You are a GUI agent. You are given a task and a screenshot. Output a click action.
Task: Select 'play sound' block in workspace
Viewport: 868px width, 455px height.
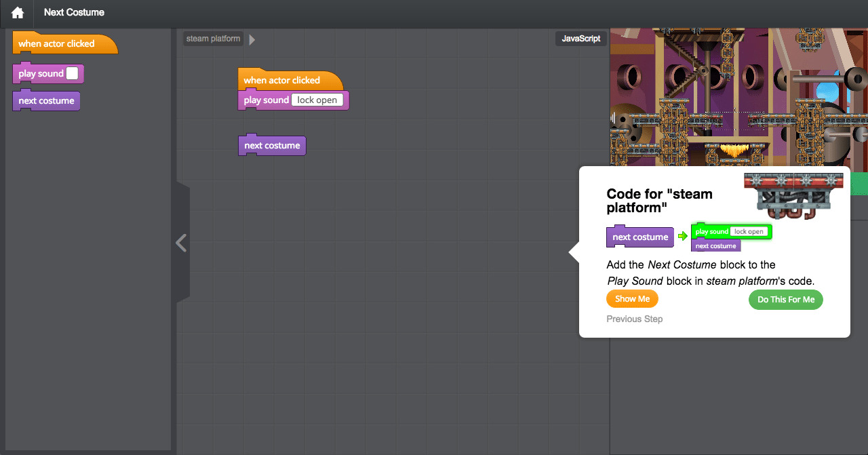(x=293, y=100)
